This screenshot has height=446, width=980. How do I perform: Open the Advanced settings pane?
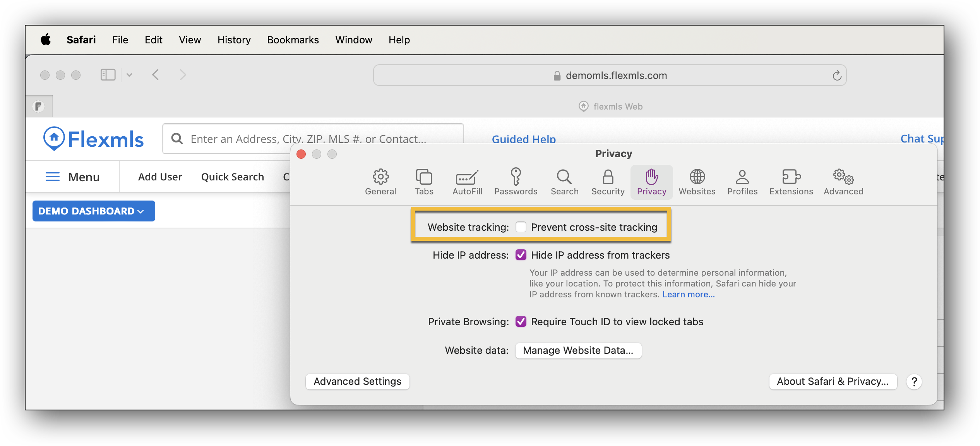(x=843, y=182)
